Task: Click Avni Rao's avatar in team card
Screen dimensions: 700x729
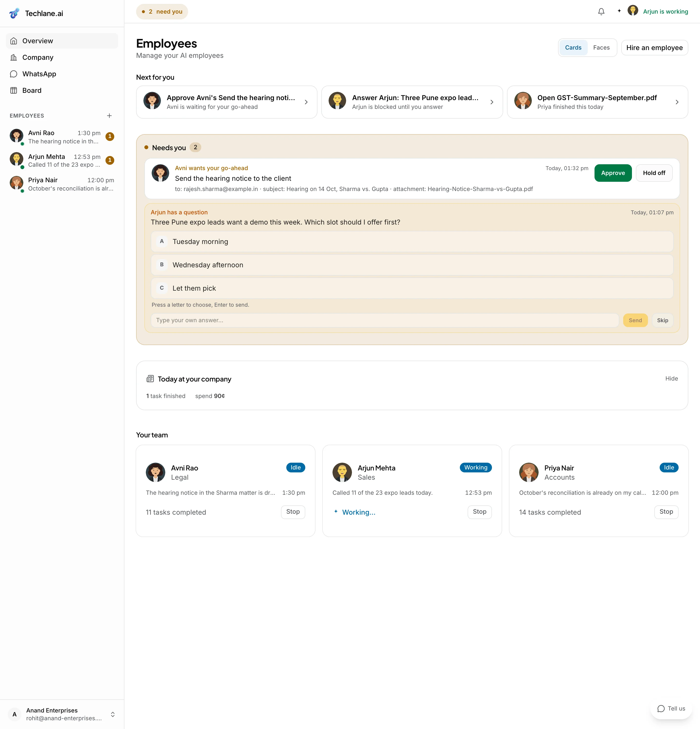Action: (156, 472)
